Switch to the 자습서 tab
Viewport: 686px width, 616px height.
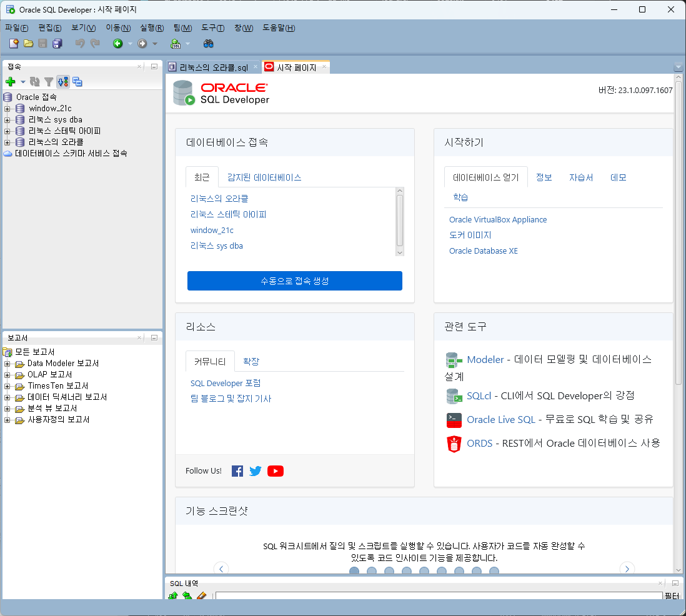pos(581,177)
